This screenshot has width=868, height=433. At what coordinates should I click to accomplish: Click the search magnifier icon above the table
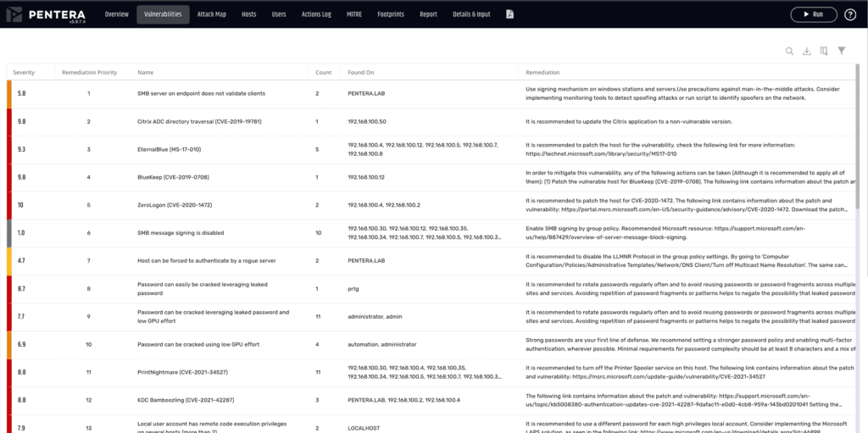[x=789, y=51]
